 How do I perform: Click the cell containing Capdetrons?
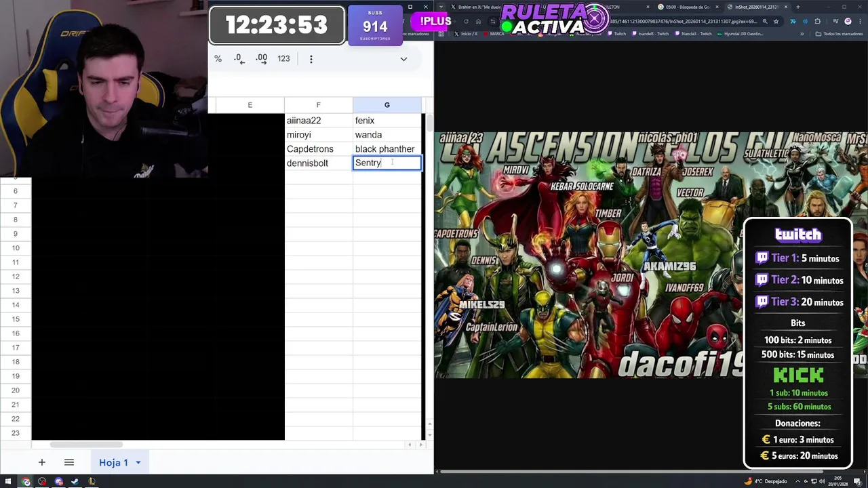318,149
